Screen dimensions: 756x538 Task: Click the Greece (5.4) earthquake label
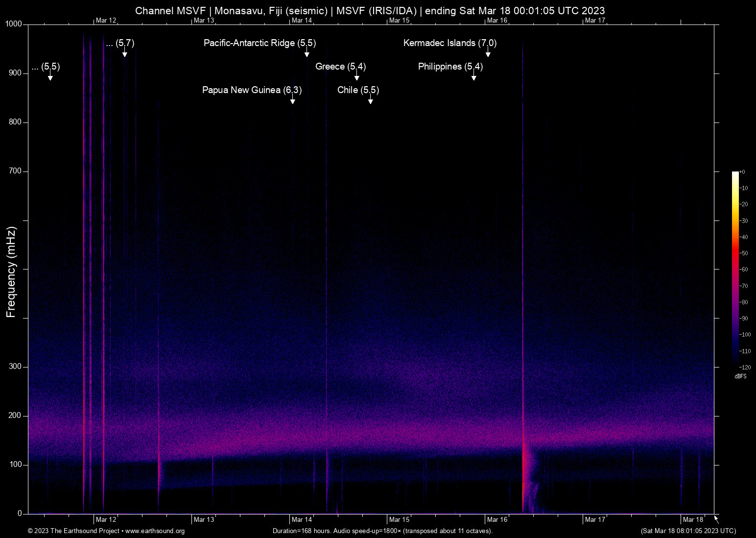(x=341, y=67)
